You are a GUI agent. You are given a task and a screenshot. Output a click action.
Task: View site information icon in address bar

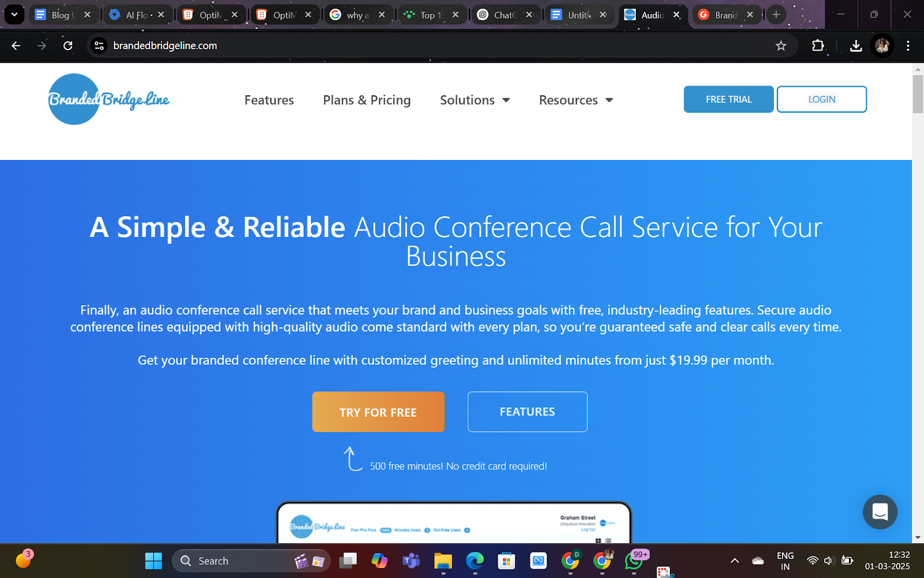tap(99, 46)
